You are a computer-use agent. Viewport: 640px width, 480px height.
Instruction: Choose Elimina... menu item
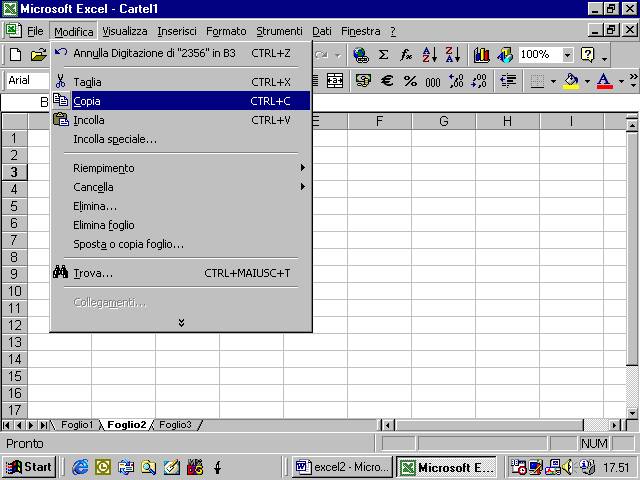pos(181,206)
